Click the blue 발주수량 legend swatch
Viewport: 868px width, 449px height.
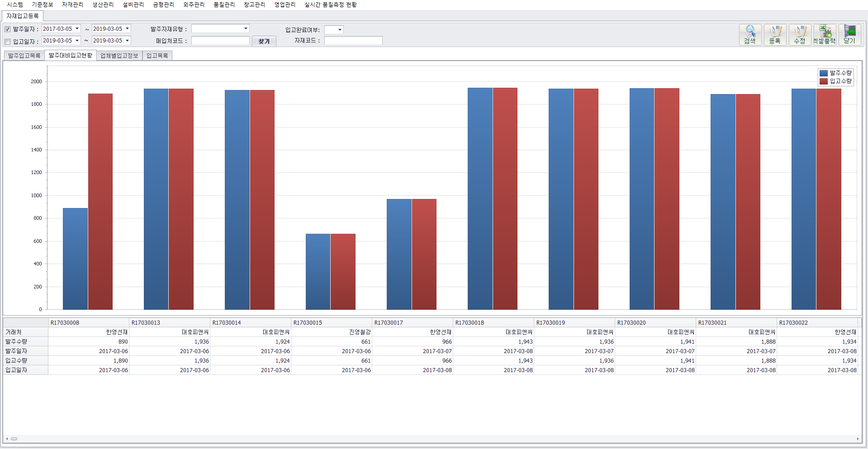(824, 73)
